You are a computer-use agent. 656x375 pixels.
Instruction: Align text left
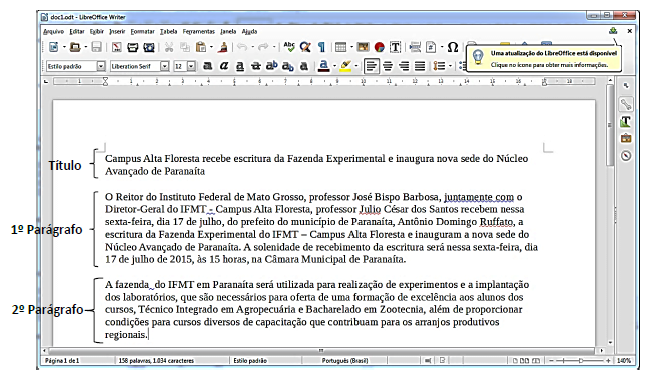pyautogui.click(x=372, y=66)
